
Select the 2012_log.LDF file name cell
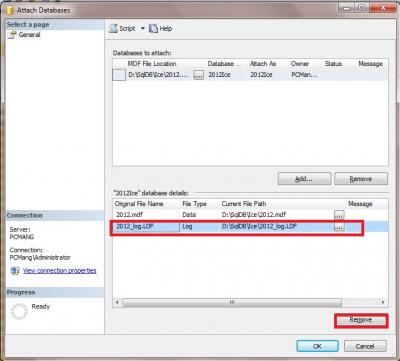[x=147, y=227]
